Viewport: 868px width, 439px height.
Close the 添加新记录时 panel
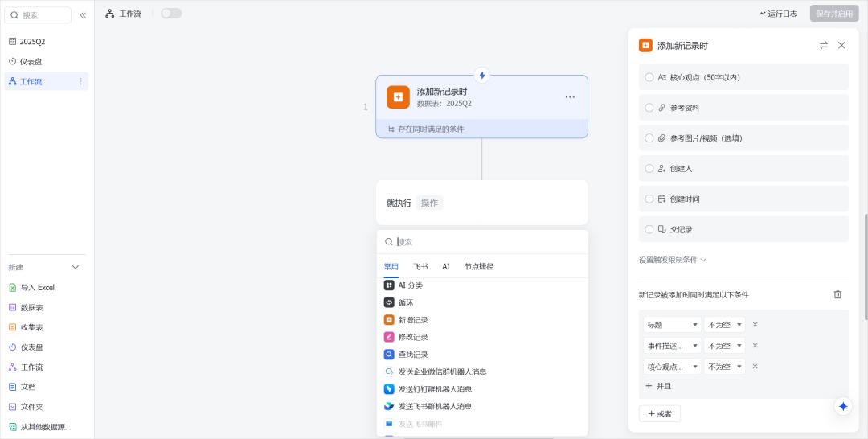coord(841,45)
